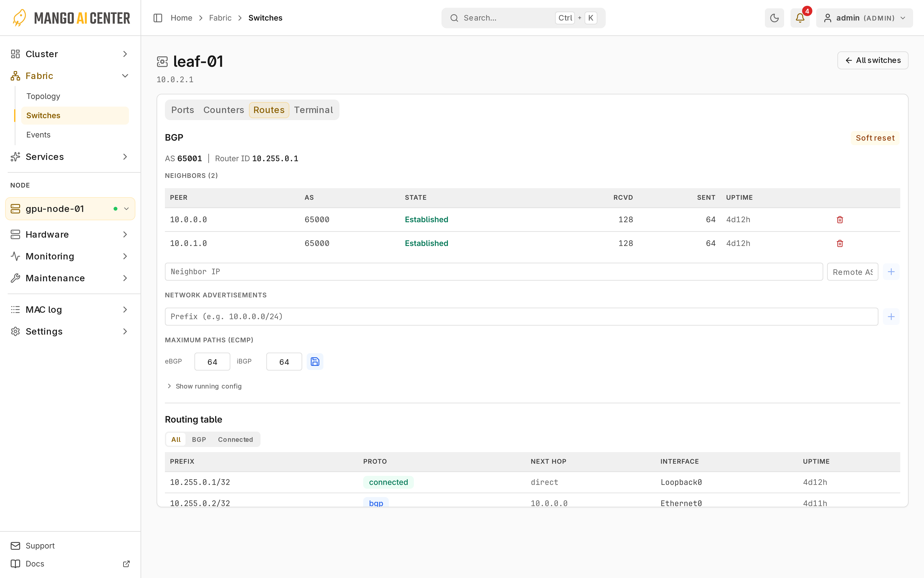Delete BGP neighbor 10.0.0.0

(840, 219)
